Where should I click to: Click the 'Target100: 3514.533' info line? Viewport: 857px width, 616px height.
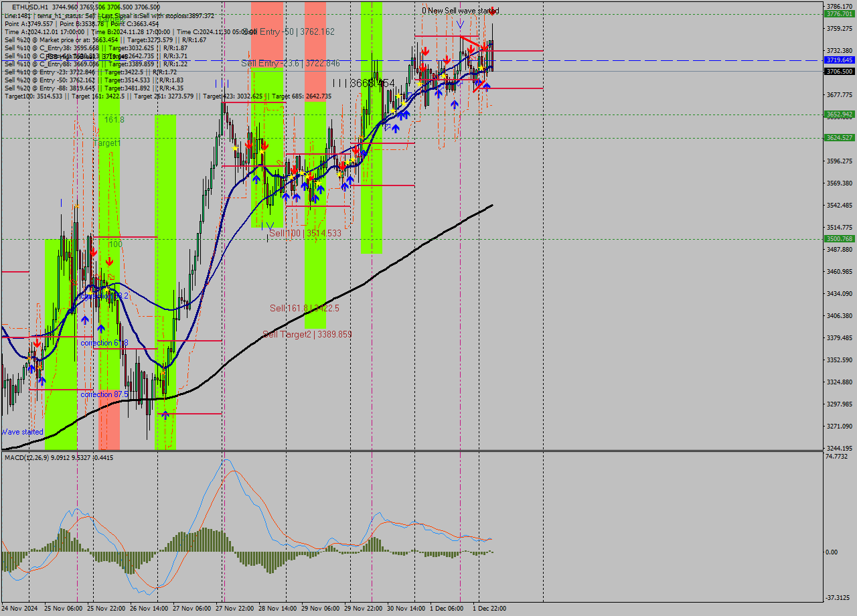coord(167,96)
